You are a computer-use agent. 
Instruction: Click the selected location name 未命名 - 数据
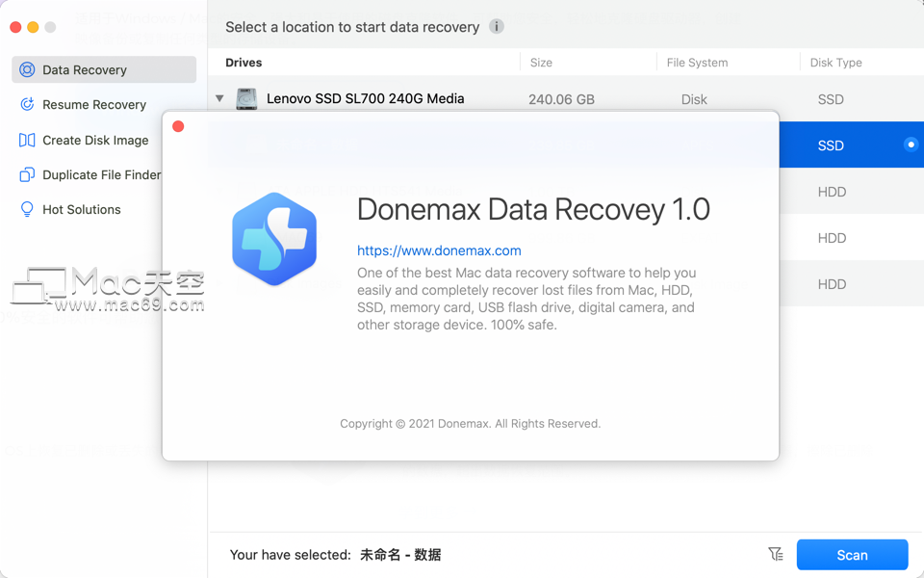pos(400,555)
